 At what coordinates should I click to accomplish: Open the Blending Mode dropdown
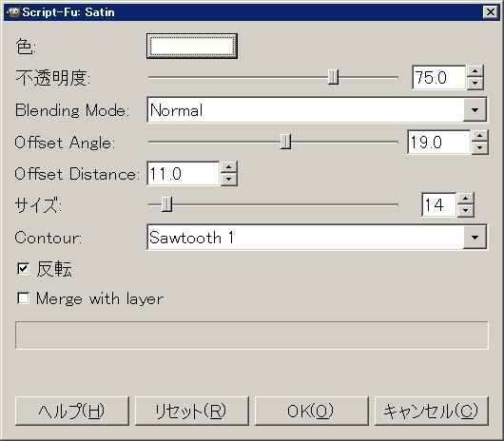317,110
